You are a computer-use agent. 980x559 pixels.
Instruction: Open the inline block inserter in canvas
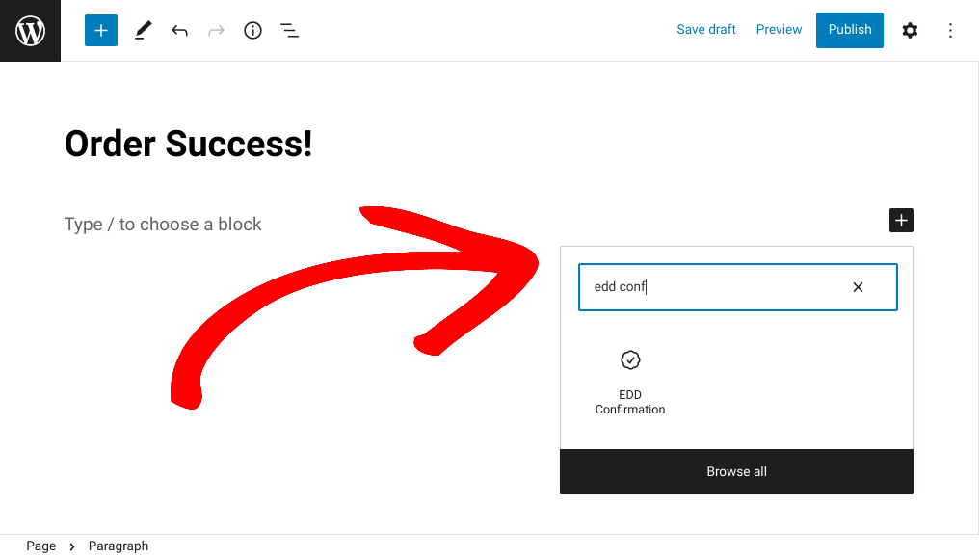point(900,220)
